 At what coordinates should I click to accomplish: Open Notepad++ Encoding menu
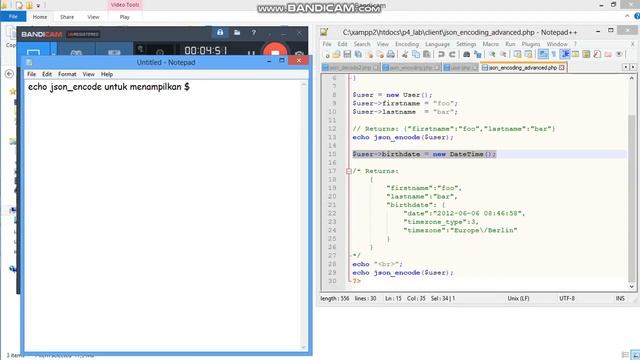click(407, 44)
